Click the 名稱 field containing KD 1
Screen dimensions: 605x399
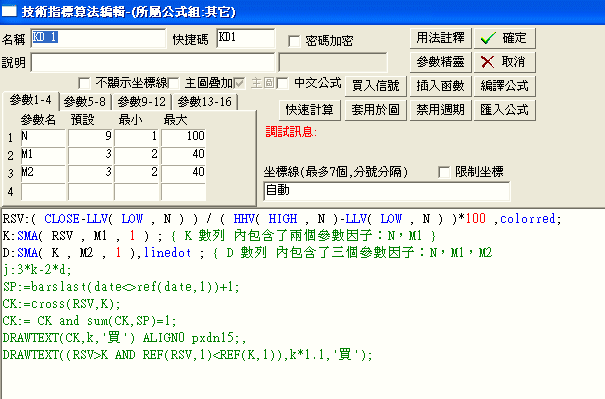tap(98, 38)
